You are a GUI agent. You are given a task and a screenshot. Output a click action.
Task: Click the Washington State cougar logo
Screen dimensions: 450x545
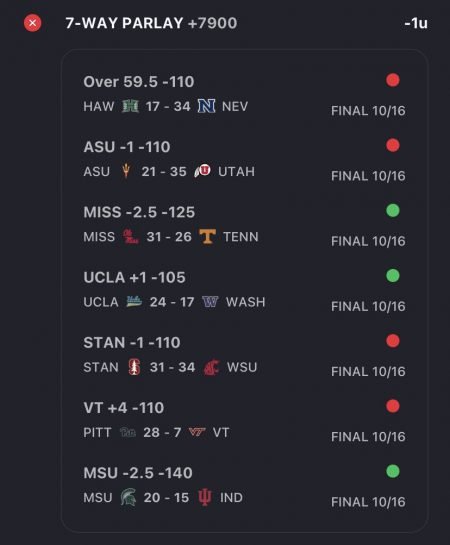point(211,367)
